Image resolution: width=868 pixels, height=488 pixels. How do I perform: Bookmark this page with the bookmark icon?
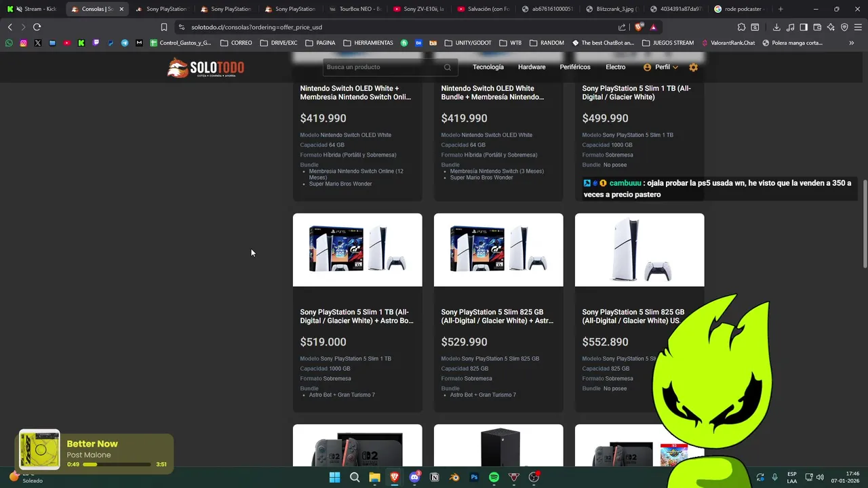point(163,27)
